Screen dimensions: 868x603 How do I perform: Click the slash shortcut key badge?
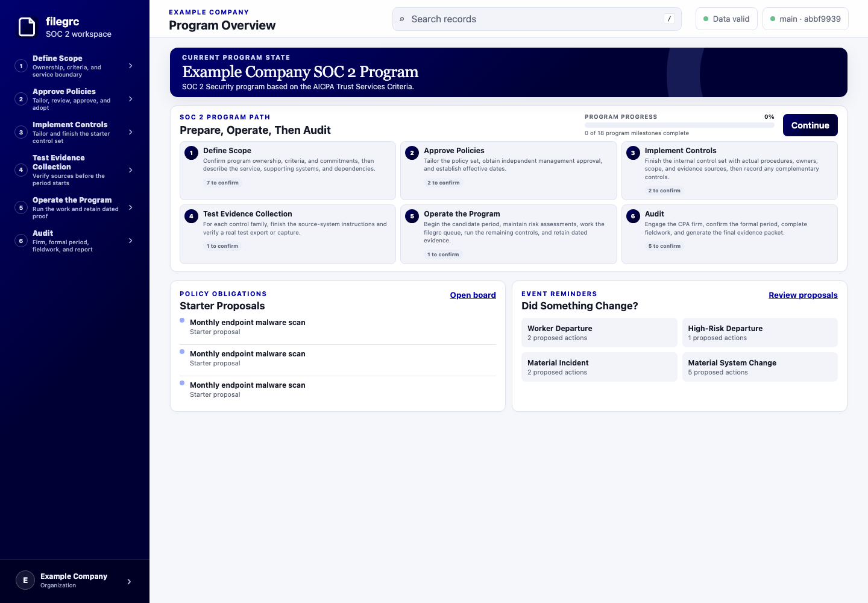point(669,19)
